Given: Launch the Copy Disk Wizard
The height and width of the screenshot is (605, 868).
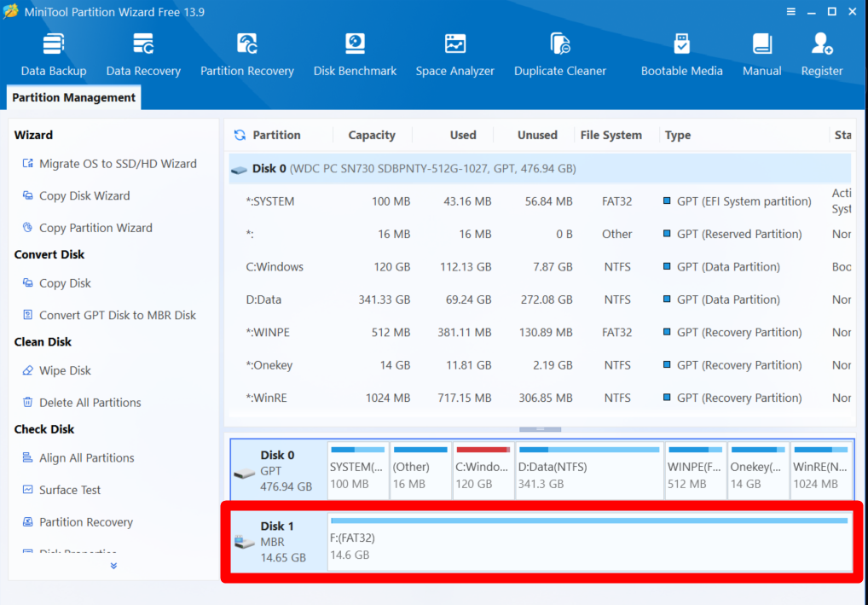Looking at the screenshot, I should [x=76, y=195].
